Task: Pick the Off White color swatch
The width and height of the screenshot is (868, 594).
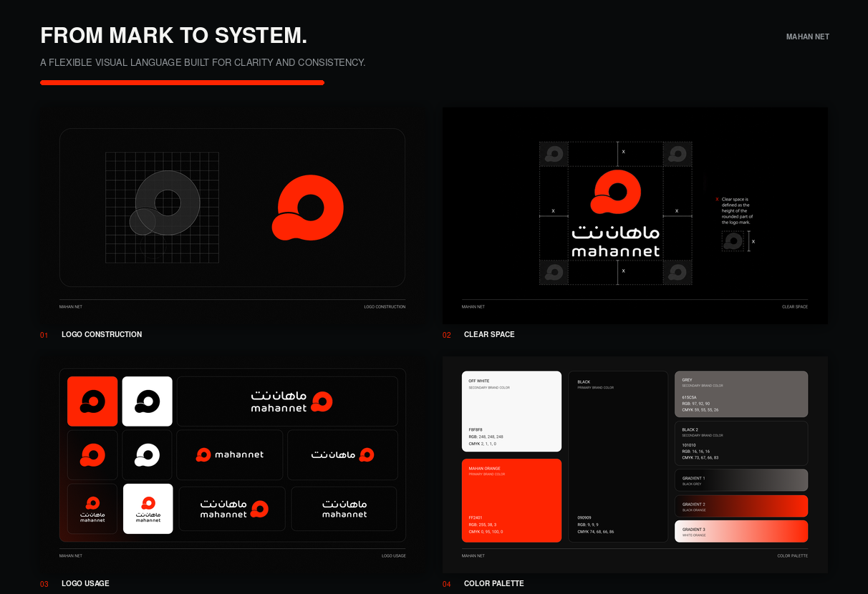Action: (511, 412)
